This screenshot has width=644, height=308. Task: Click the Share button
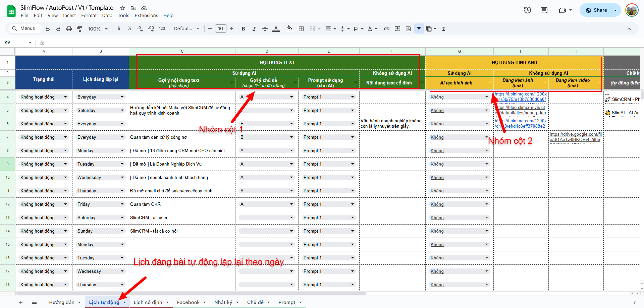(x=596, y=10)
